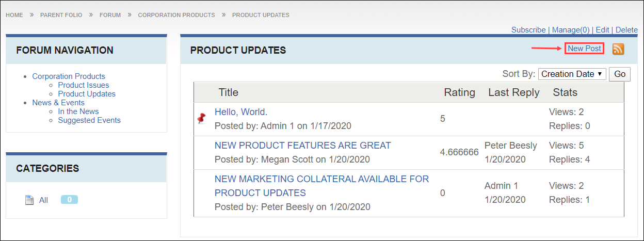Open Product Updates in forum navigation

click(x=87, y=94)
